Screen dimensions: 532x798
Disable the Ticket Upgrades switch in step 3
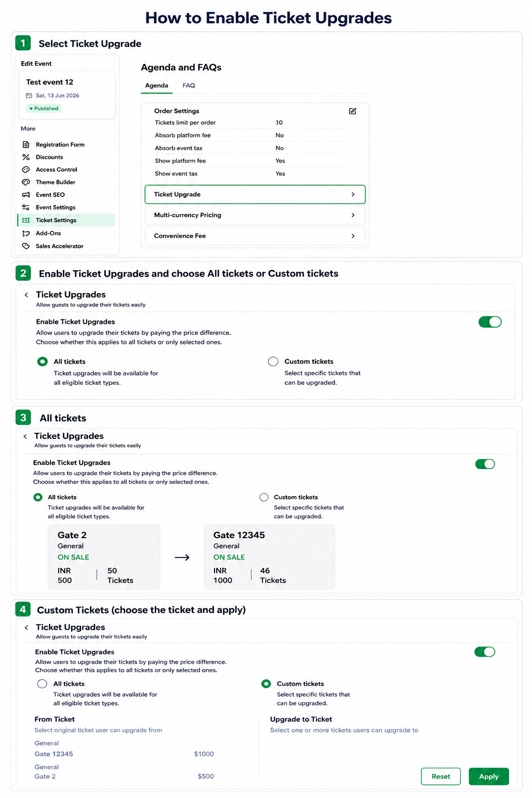pos(485,464)
